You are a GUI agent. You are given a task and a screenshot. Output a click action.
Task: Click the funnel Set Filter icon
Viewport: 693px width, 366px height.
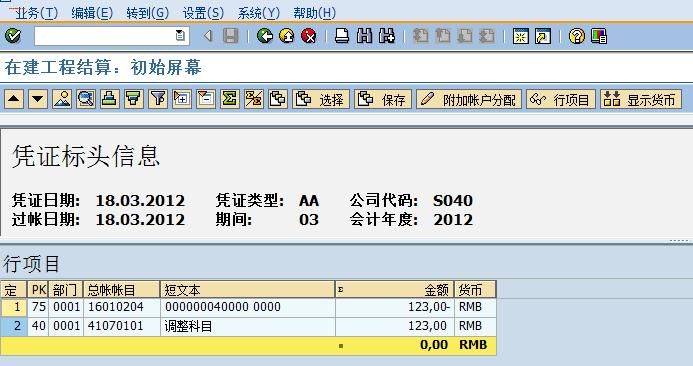tap(158, 99)
